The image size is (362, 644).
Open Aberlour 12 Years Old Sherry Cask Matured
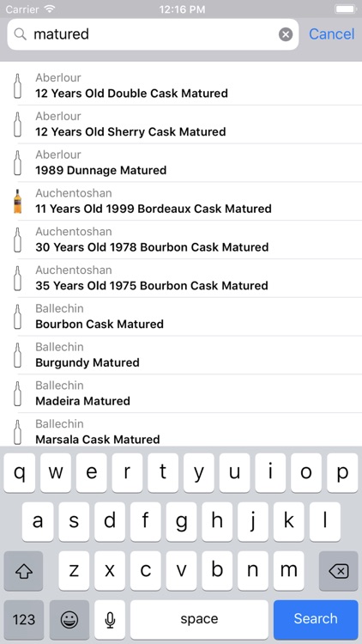click(x=181, y=125)
